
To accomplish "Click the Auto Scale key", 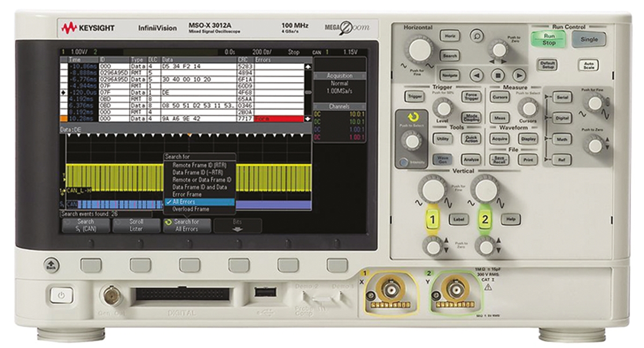I will coord(588,65).
